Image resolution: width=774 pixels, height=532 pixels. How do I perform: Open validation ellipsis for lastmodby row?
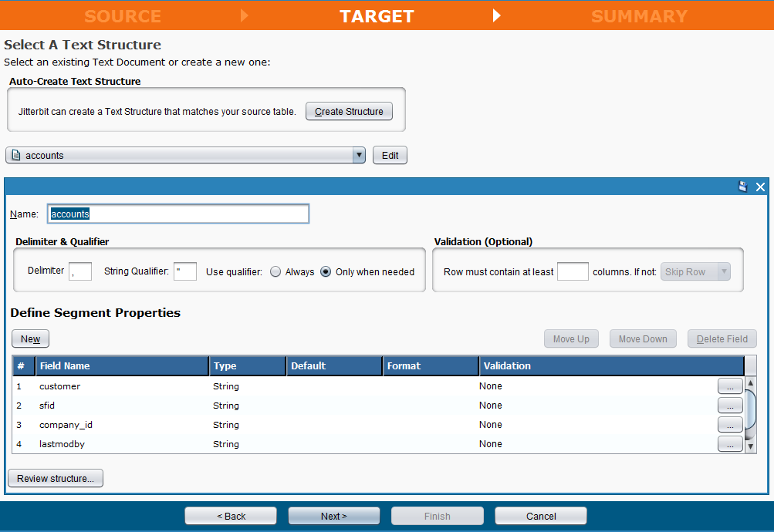pos(729,444)
